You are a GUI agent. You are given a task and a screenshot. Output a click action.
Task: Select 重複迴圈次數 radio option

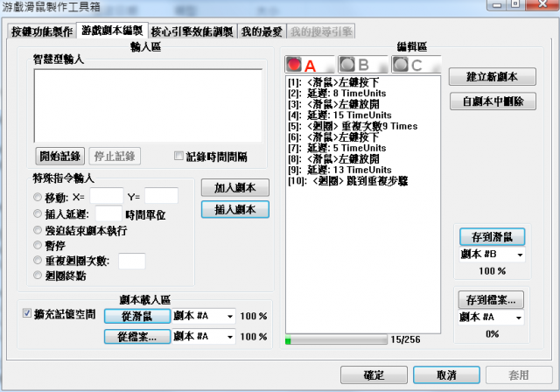coord(38,260)
